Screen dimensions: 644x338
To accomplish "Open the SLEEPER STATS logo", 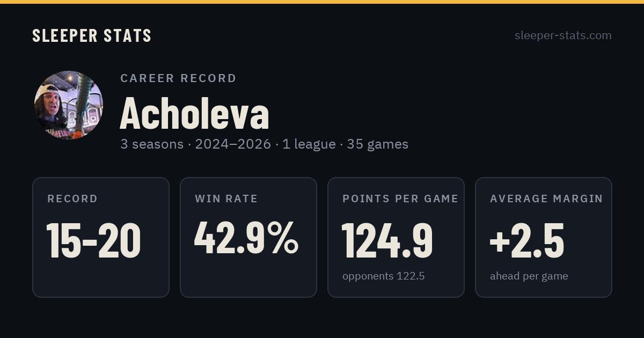I will (x=92, y=36).
